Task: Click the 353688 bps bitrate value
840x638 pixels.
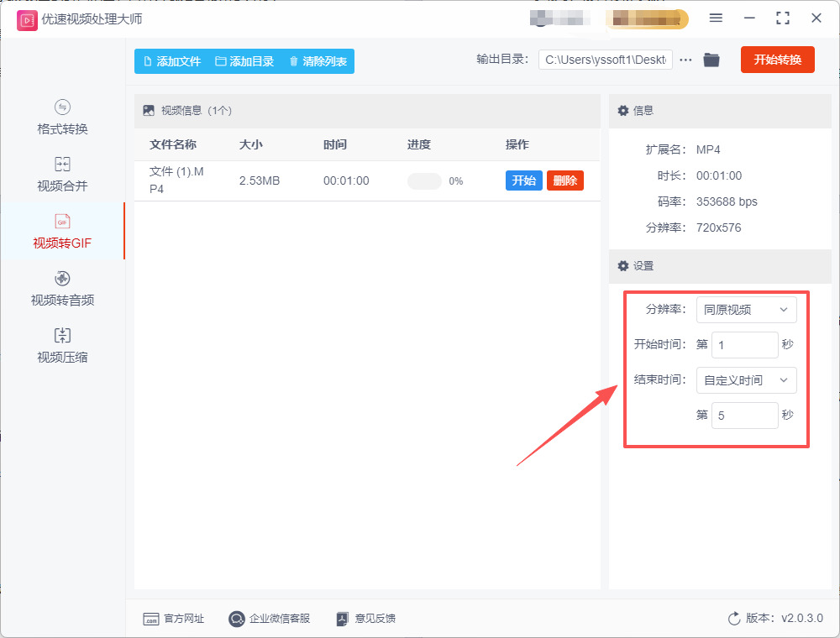Action: tap(727, 201)
